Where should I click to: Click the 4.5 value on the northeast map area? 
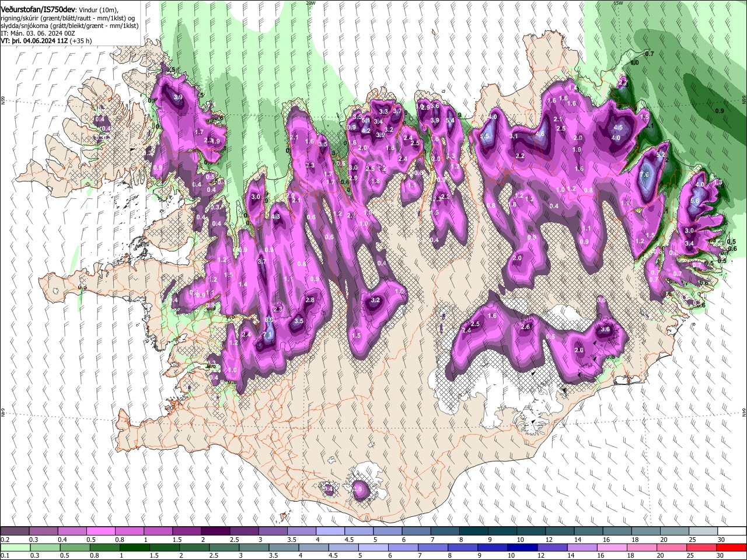(x=619, y=128)
